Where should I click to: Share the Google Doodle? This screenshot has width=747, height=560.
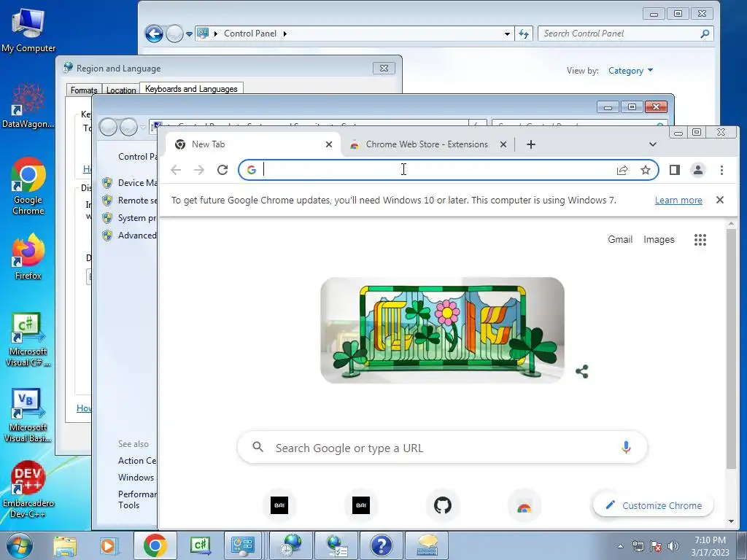tap(581, 371)
